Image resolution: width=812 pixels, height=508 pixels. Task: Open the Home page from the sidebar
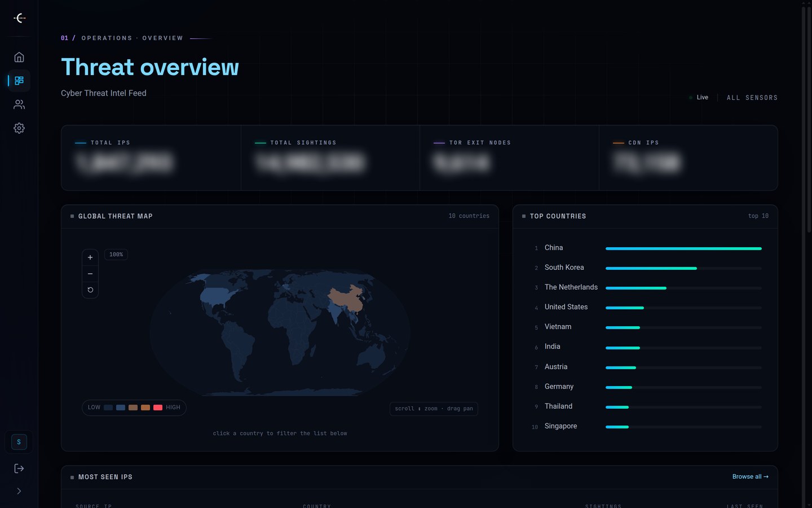pyautogui.click(x=19, y=57)
